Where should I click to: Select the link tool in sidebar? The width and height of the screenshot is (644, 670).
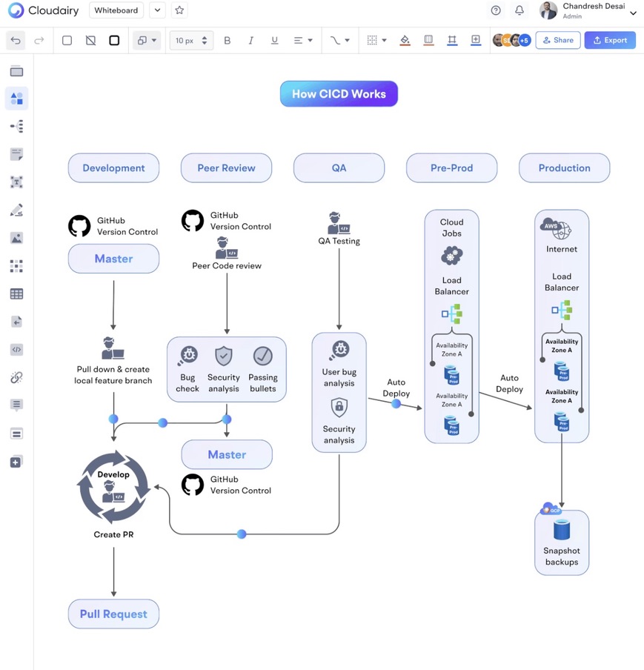(16, 377)
